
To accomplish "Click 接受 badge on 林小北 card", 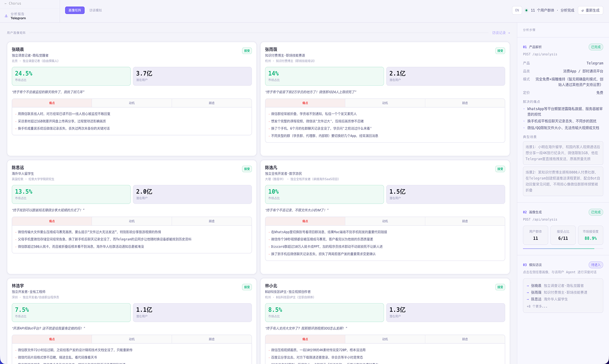I will (x=500, y=287).
